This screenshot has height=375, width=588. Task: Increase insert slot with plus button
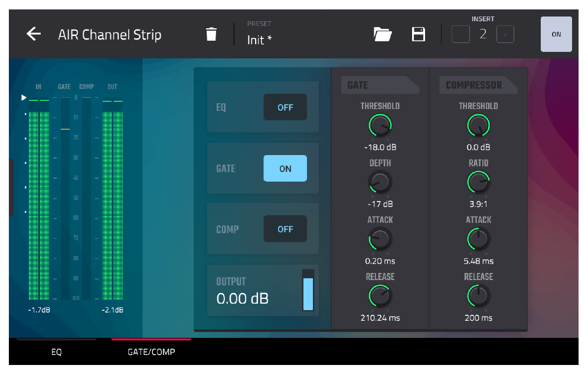(505, 34)
